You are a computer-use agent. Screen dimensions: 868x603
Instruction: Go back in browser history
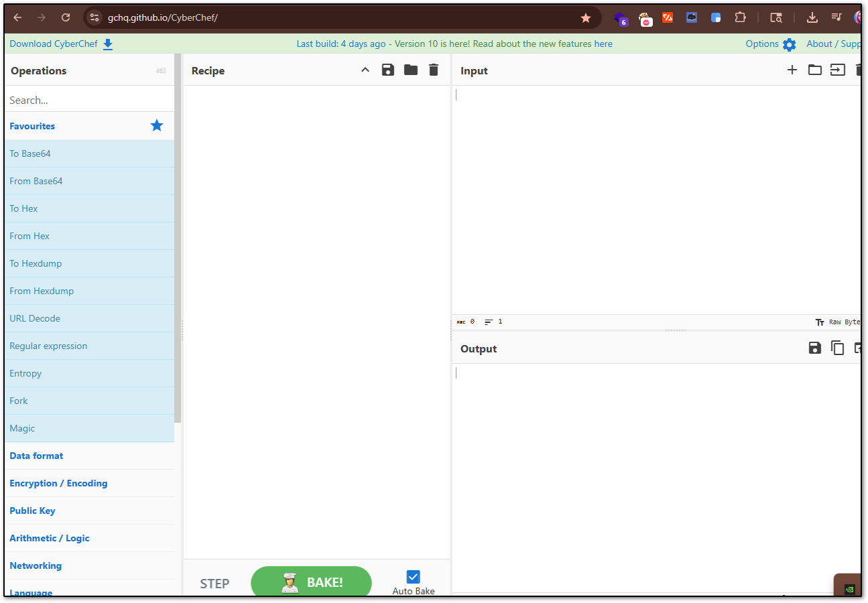click(18, 17)
